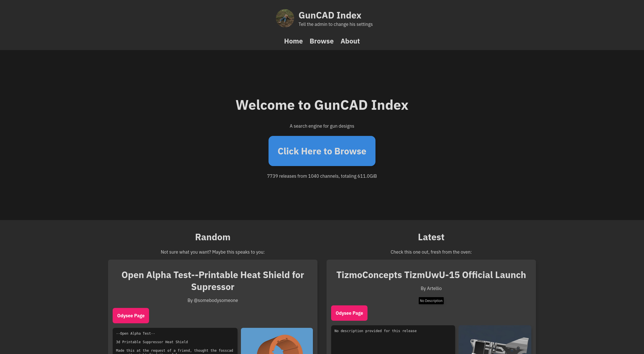Click 'A search engine for gun designs' tagline
This screenshot has width=644, height=354.
click(x=322, y=126)
